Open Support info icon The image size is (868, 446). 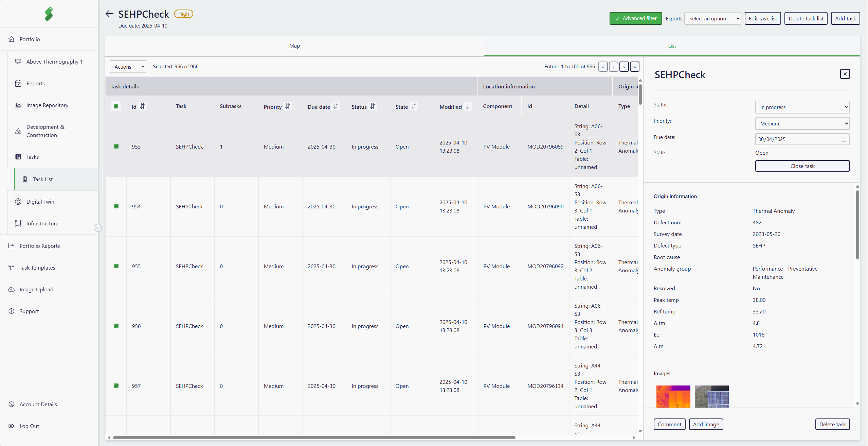(x=11, y=311)
